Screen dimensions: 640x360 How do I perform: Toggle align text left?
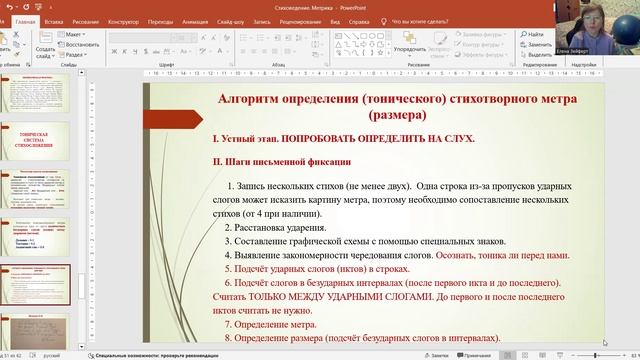(243, 51)
